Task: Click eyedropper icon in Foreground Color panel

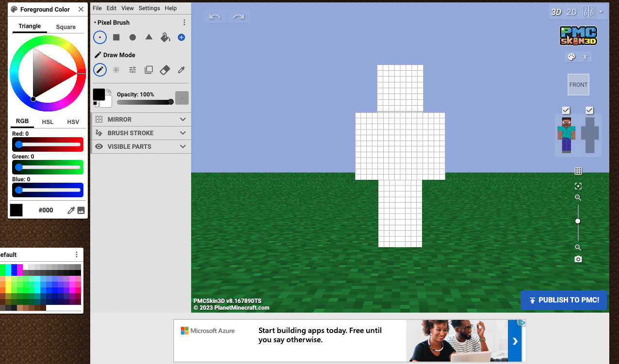Action: 71,210
